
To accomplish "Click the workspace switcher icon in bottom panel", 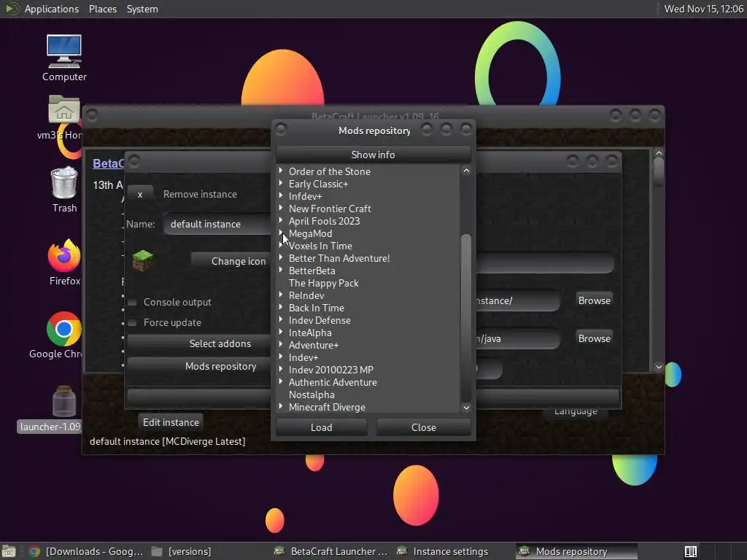I will [x=690, y=551].
